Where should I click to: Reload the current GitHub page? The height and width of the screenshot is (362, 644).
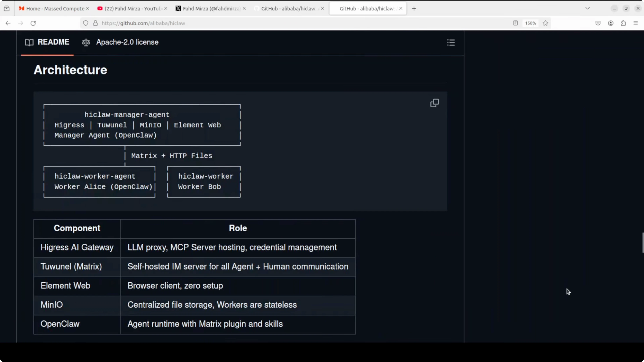tap(33, 23)
